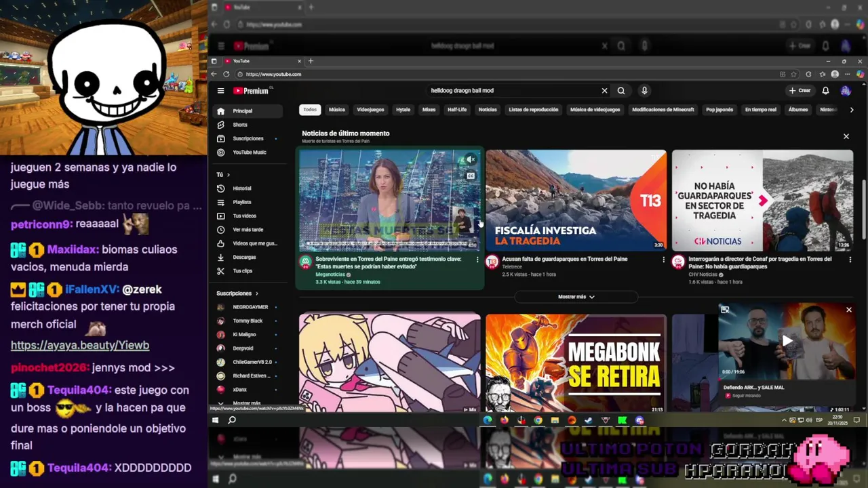The image size is (868, 488).
Task: Open the Windows Start button
Action: tap(216, 420)
